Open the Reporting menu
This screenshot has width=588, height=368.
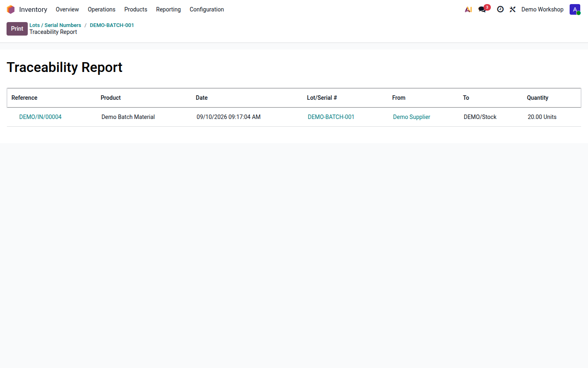coord(168,9)
